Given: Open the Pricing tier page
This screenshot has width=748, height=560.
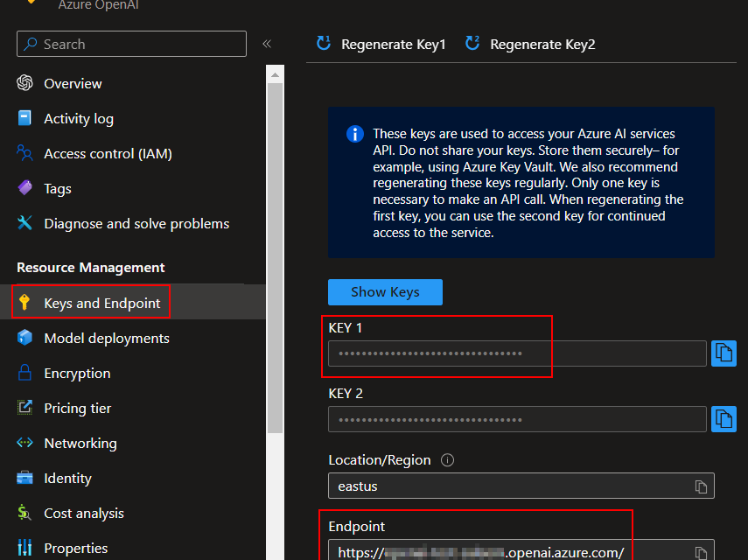Looking at the screenshot, I should (x=78, y=409).
